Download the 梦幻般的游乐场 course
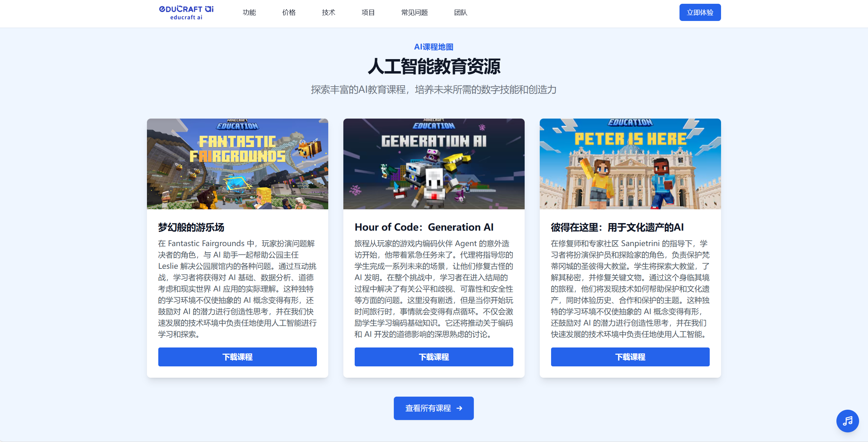 (x=237, y=357)
